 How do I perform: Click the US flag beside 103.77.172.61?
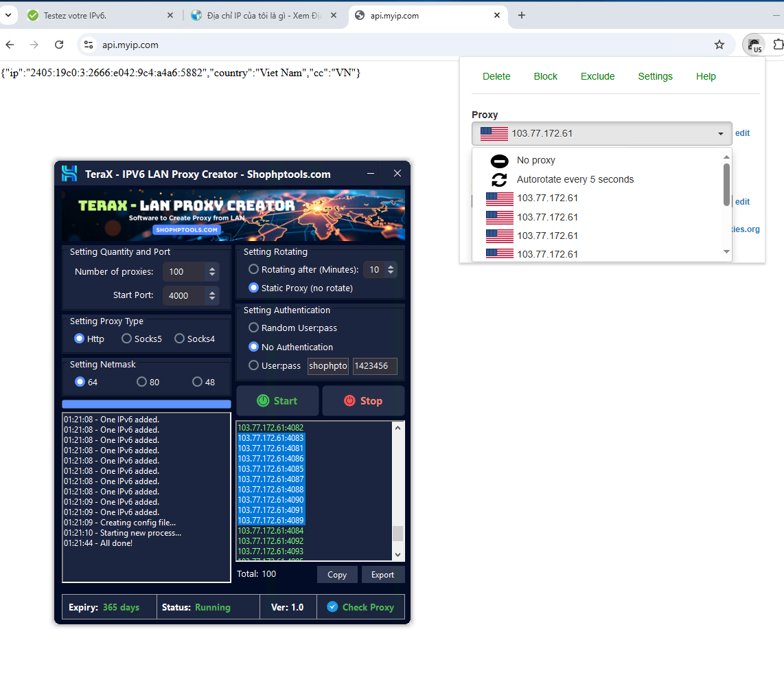(494, 133)
